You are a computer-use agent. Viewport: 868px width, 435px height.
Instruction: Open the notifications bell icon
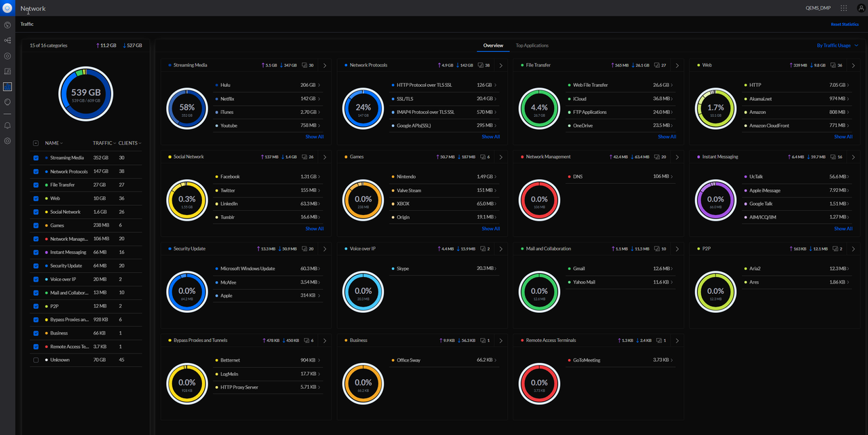pyautogui.click(x=7, y=126)
